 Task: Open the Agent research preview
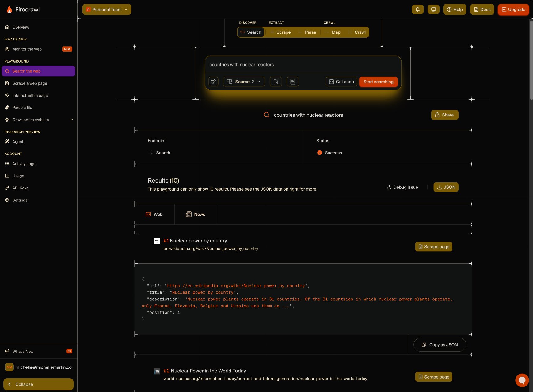point(39,142)
